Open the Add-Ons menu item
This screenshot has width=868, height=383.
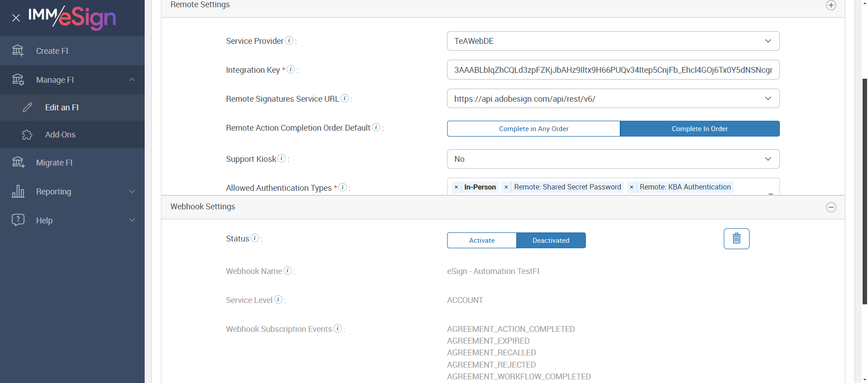tap(60, 135)
